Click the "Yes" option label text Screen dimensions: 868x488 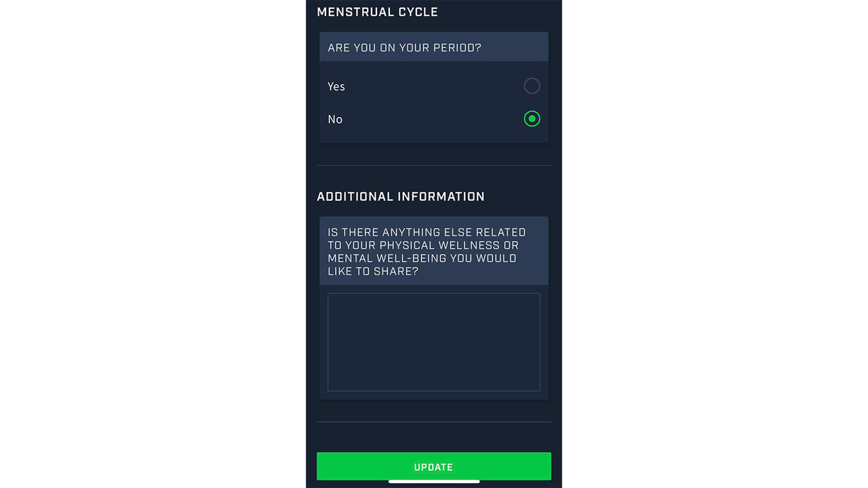pyautogui.click(x=336, y=86)
